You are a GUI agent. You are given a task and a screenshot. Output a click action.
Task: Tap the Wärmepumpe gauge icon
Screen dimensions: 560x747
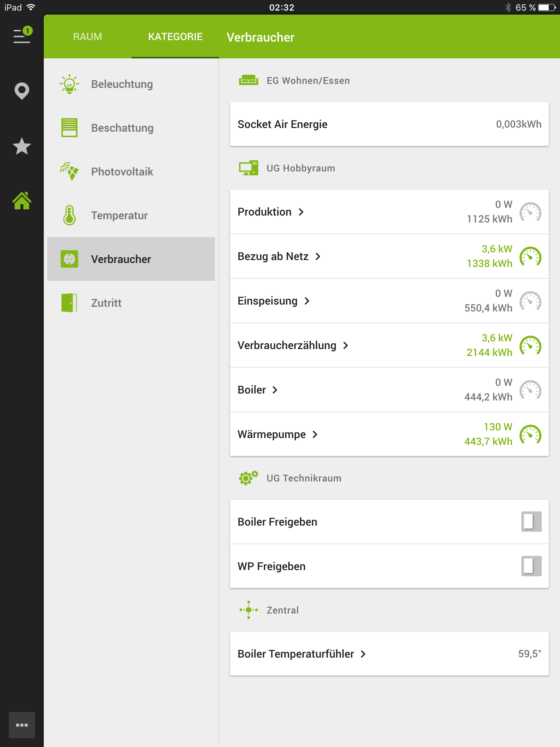point(530,434)
